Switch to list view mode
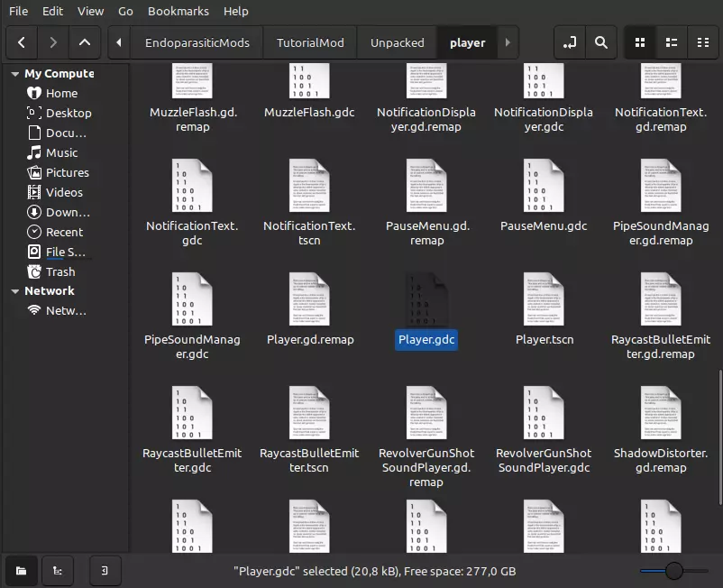723x588 pixels. (672, 42)
